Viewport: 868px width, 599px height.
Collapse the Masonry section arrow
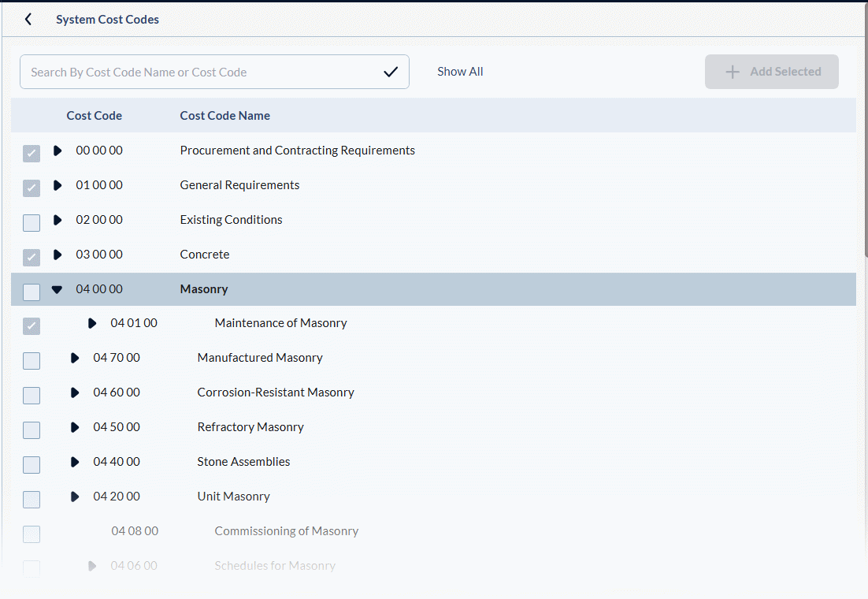pyautogui.click(x=57, y=289)
